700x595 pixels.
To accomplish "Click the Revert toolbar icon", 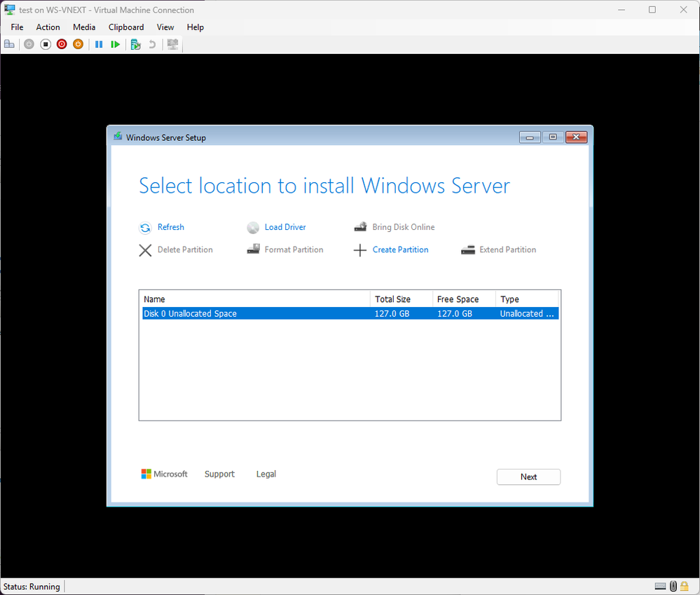I will pyautogui.click(x=152, y=44).
